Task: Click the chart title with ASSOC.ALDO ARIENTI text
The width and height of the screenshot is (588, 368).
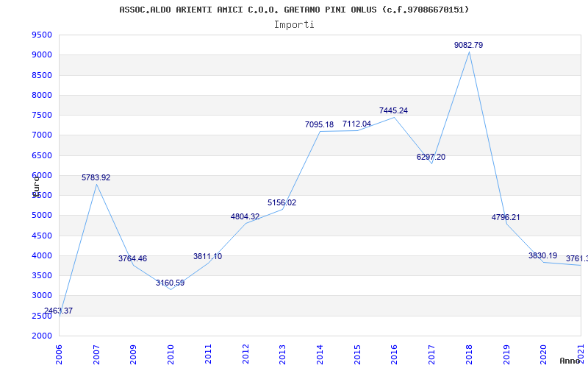Action: click(294, 10)
